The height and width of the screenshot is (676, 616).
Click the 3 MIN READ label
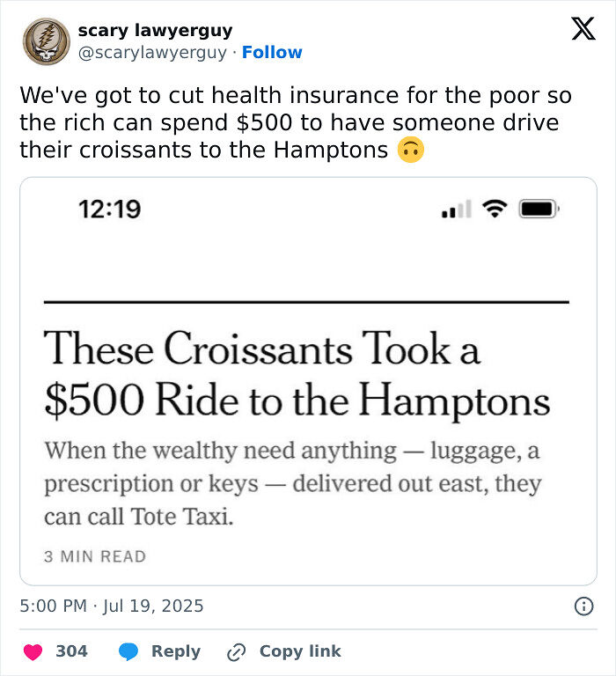(95, 556)
